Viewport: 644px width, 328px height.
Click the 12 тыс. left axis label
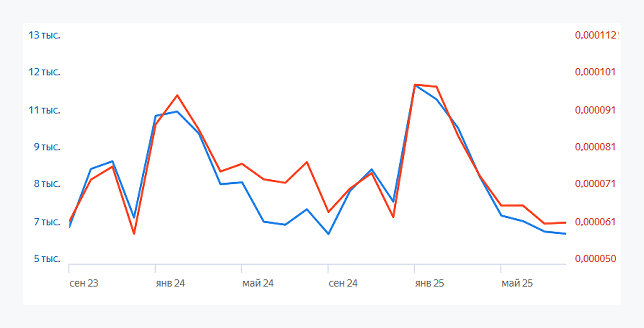click(x=44, y=72)
